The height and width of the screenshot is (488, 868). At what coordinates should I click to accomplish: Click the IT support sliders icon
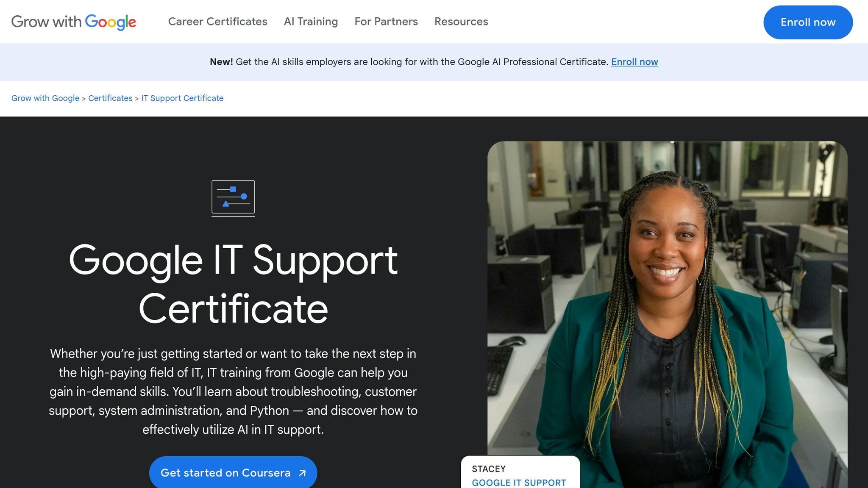[x=233, y=198]
